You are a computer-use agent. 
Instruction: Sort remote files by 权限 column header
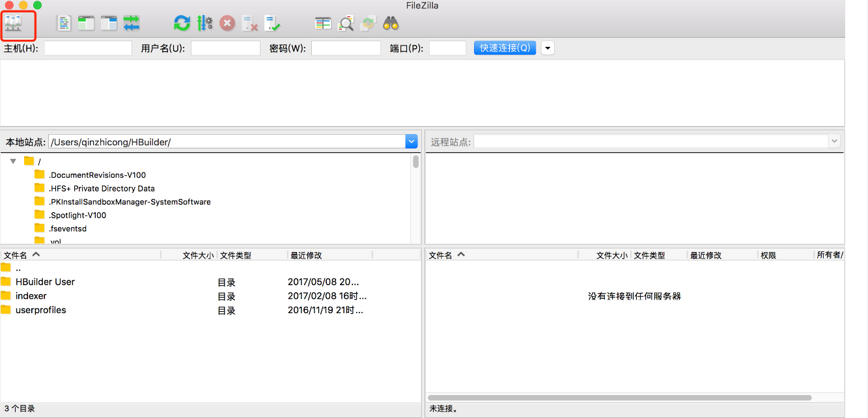point(768,255)
